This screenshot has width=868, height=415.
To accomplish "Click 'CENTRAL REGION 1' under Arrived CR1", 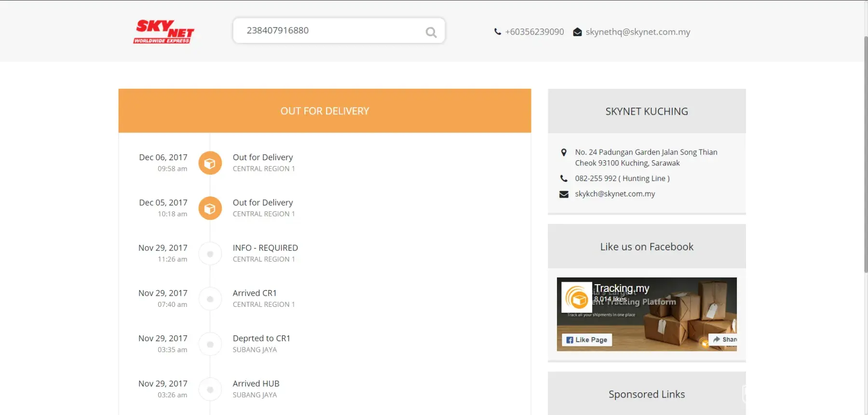I will coord(264,304).
